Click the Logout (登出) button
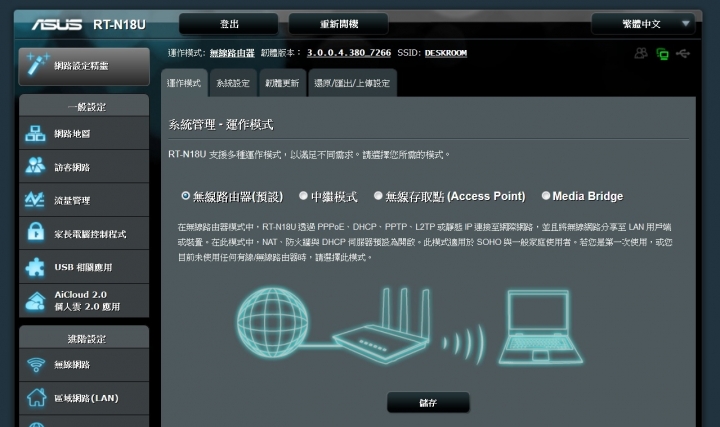 point(229,24)
